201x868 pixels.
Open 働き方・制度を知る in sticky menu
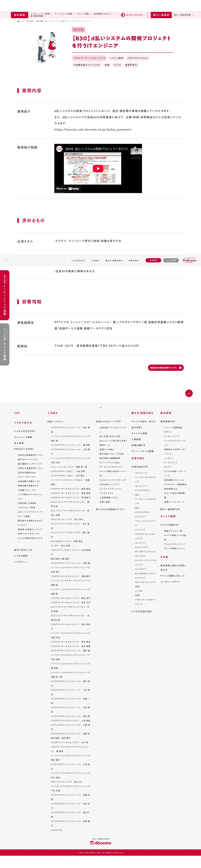click(114, 261)
